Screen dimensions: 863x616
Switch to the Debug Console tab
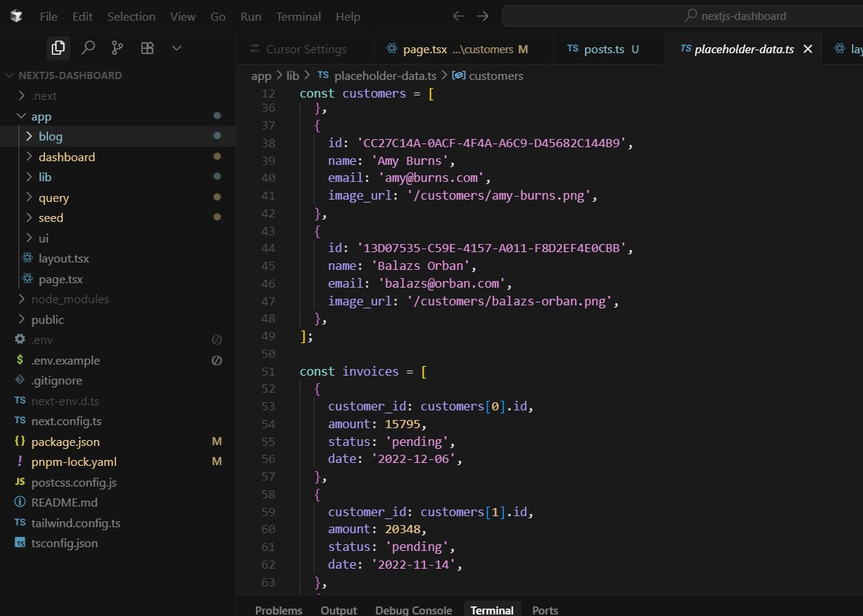coord(413,610)
